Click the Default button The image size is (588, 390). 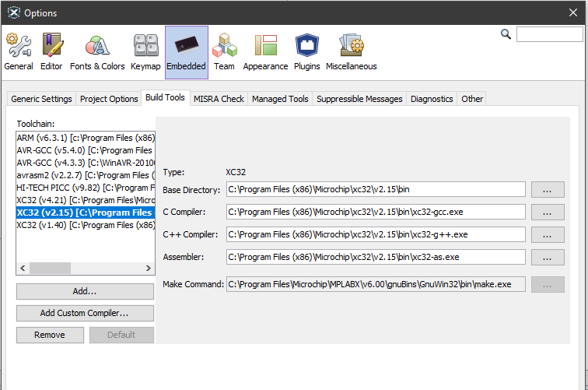[x=121, y=335]
